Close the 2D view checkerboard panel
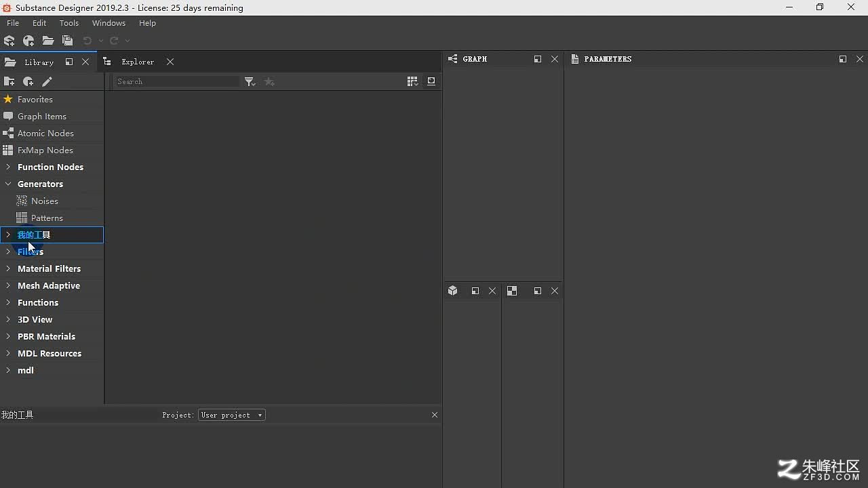 click(x=555, y=291)
